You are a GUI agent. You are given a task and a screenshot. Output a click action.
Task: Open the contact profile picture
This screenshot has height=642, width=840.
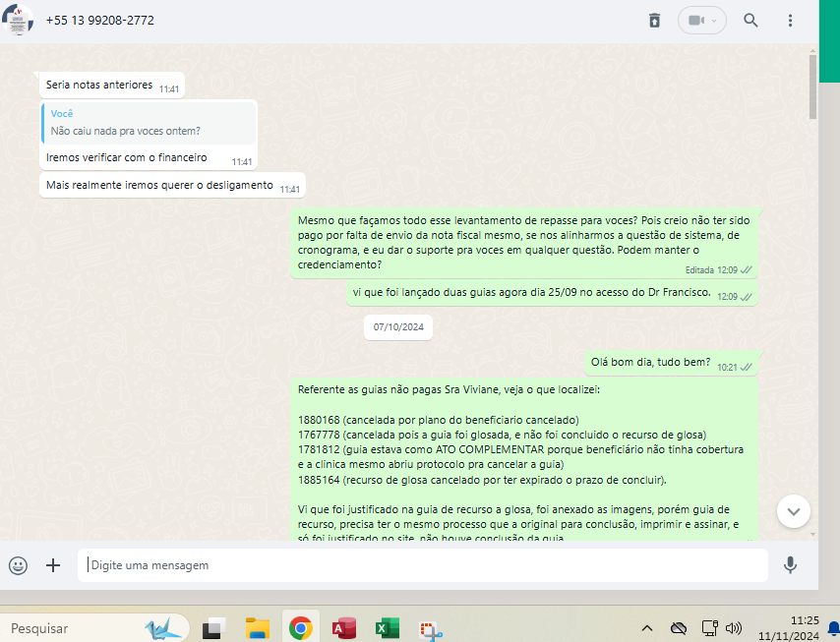[18, 20]
